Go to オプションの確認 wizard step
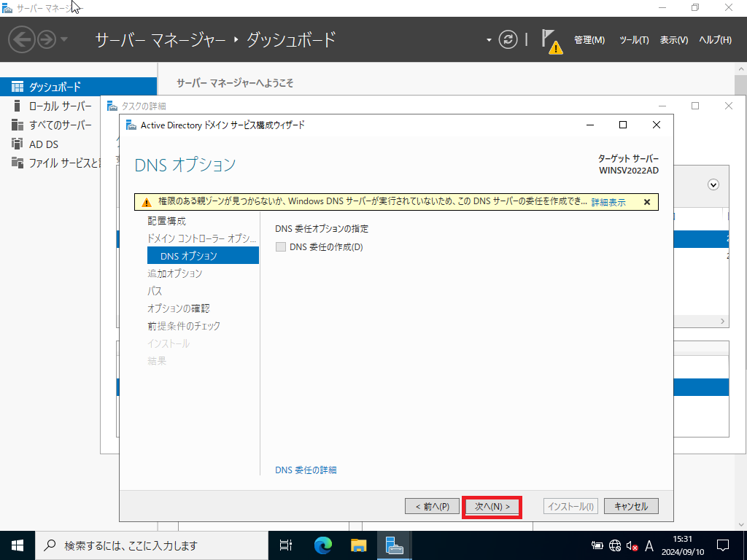This screenshot has width=747, height=560. [179, 308]
